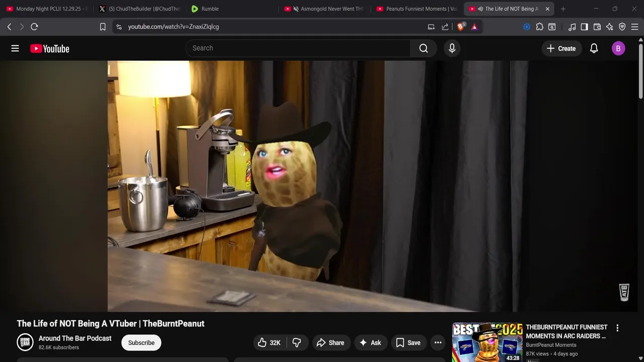Screen dimensions: 644x362
Task: Go forward in browser history
Action: (22, 27)
